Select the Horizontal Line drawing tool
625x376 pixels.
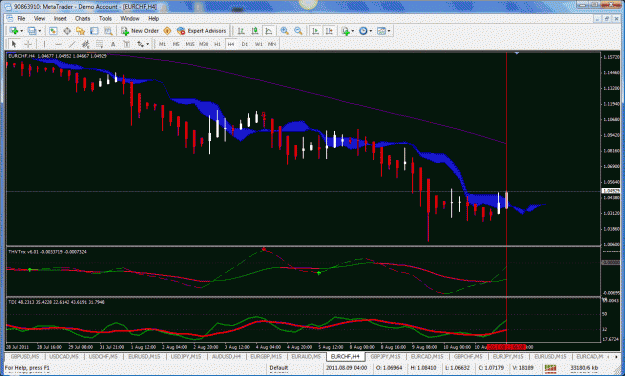click(58, 44)
